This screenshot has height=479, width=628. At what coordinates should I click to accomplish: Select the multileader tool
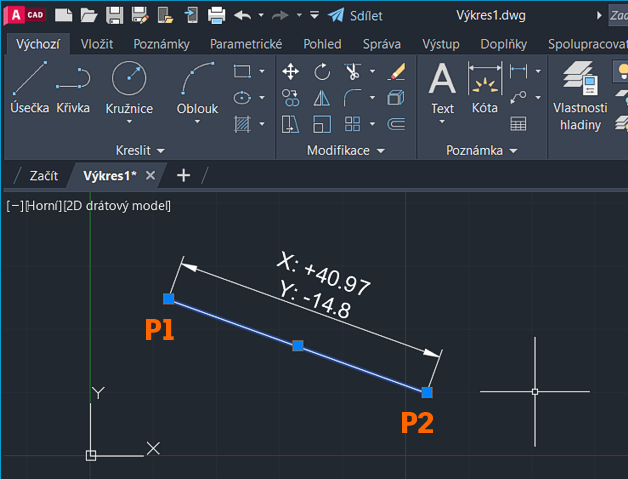pyautogui.click(x=519, y=97)
